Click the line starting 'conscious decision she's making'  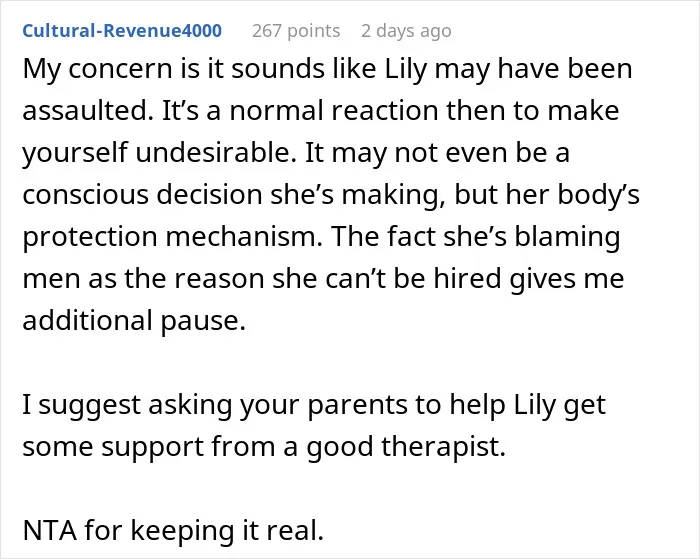tap(331, 195)
